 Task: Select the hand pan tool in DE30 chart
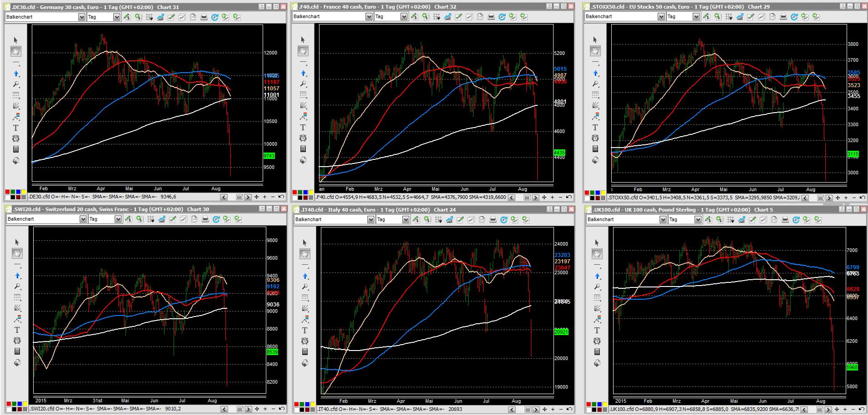16,51
